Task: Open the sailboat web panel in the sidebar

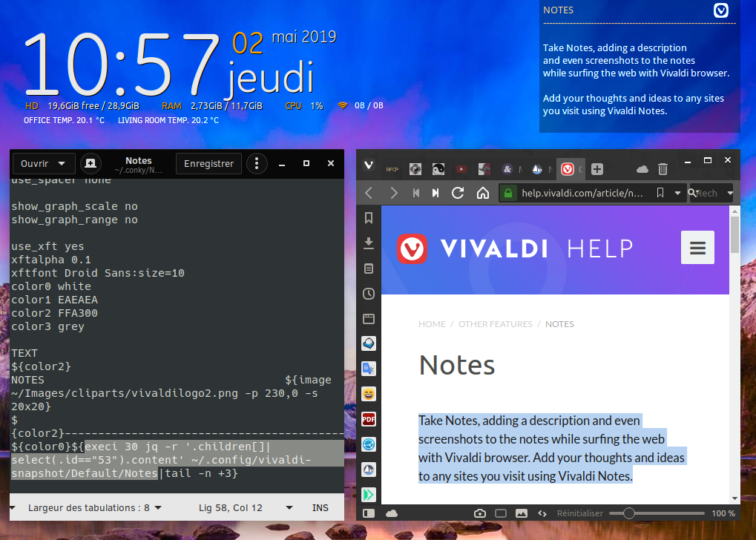Action: pos(369,469)
